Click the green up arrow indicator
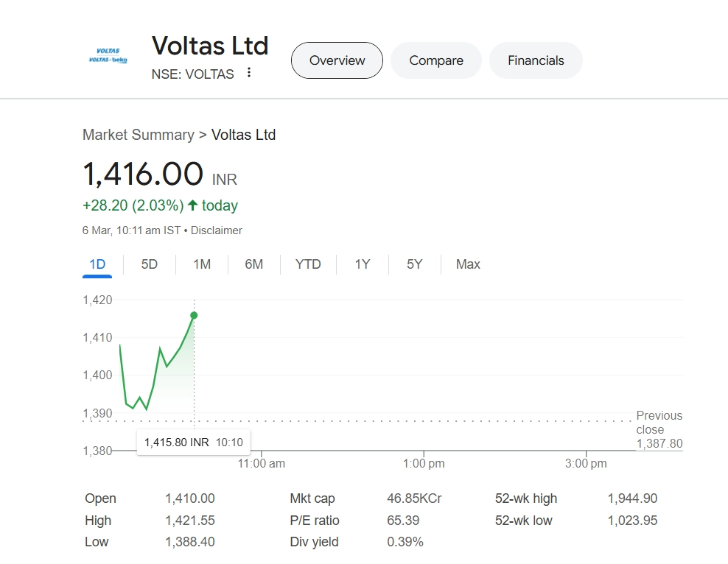 pos(193,205)
